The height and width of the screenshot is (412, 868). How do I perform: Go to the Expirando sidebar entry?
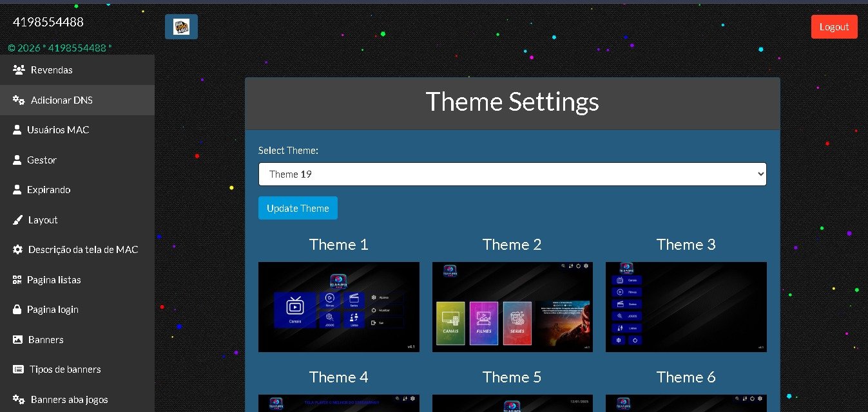coord(48,190)
